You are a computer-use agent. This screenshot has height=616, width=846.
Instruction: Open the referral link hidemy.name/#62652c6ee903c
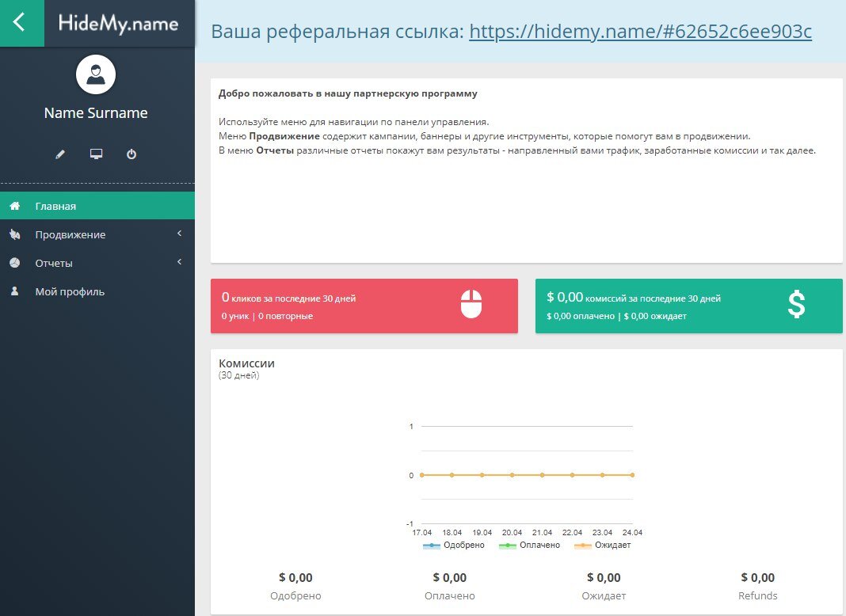coord(640,31)
